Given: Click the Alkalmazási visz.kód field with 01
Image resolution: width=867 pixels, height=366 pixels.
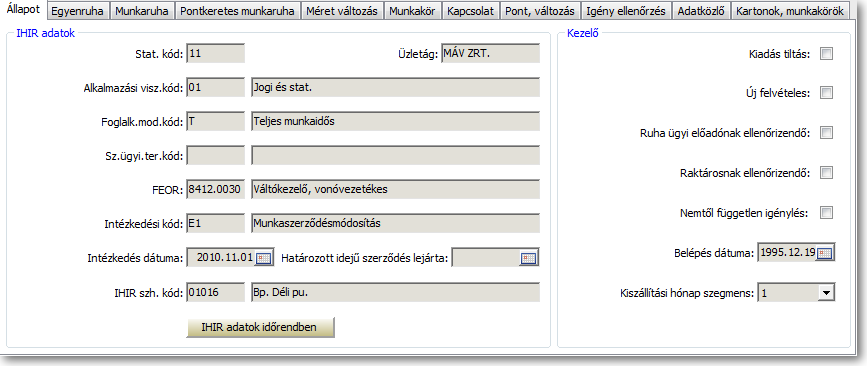Looking at the screenshot, I should (x=216, y=87).
